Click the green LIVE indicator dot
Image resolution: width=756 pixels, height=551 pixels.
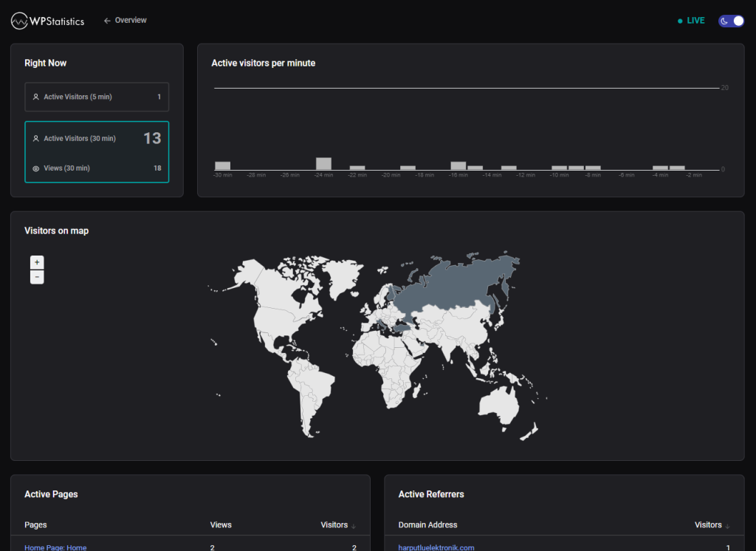coord(680,21)
